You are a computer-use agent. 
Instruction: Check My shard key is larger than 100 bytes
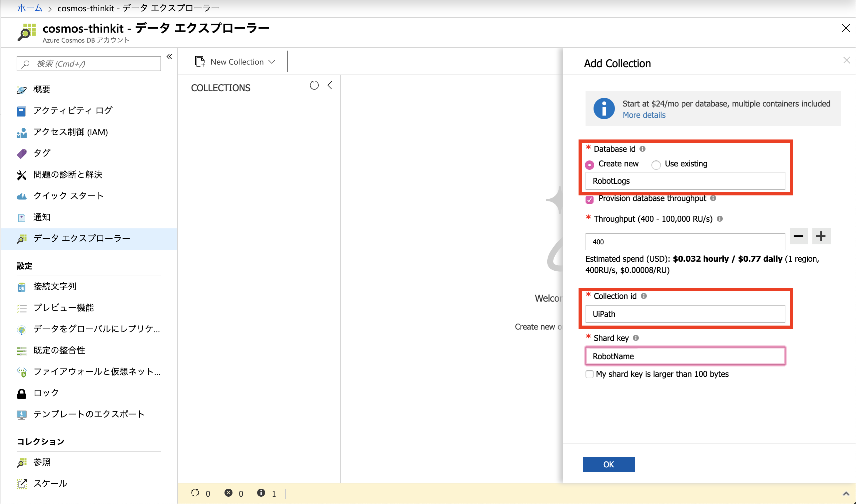589,374
